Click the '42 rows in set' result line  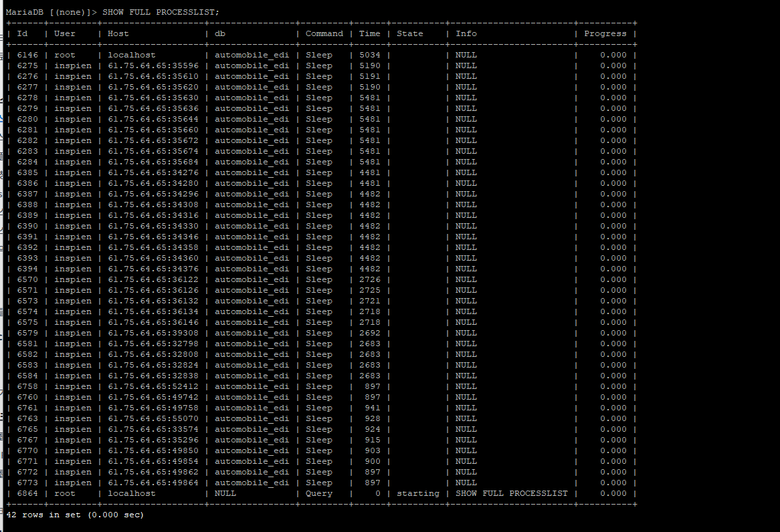(x=75, y=515)
